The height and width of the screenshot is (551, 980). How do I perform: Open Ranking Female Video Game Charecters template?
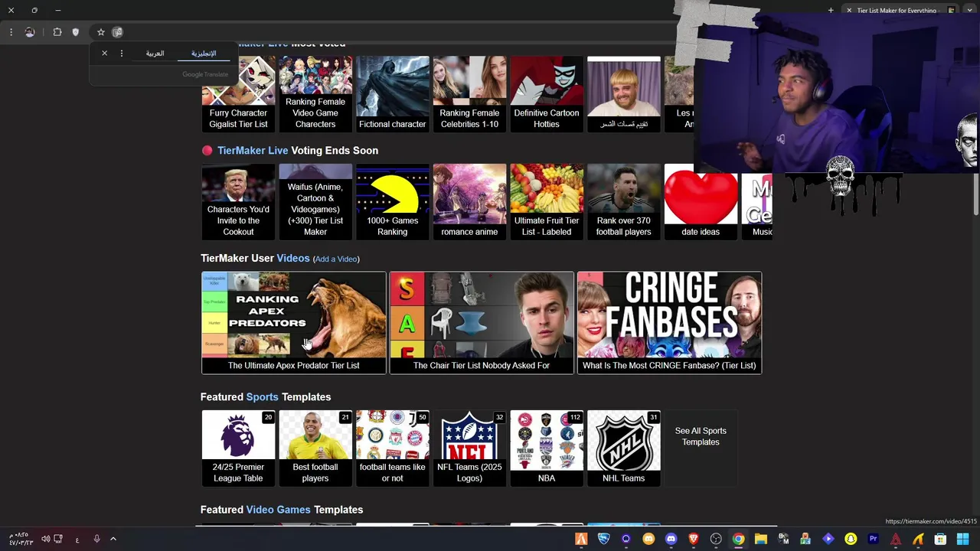click(315, 93)
